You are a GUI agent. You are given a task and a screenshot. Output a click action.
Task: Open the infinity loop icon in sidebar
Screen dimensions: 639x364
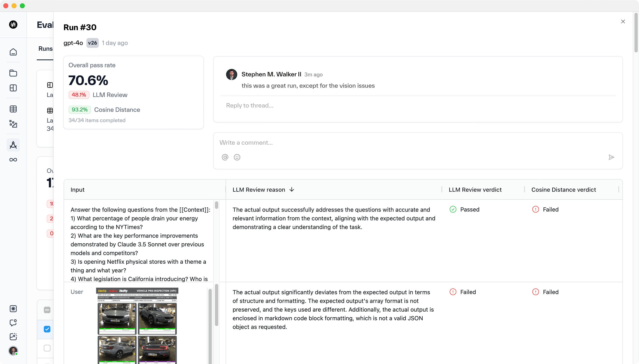coord(13,160)
